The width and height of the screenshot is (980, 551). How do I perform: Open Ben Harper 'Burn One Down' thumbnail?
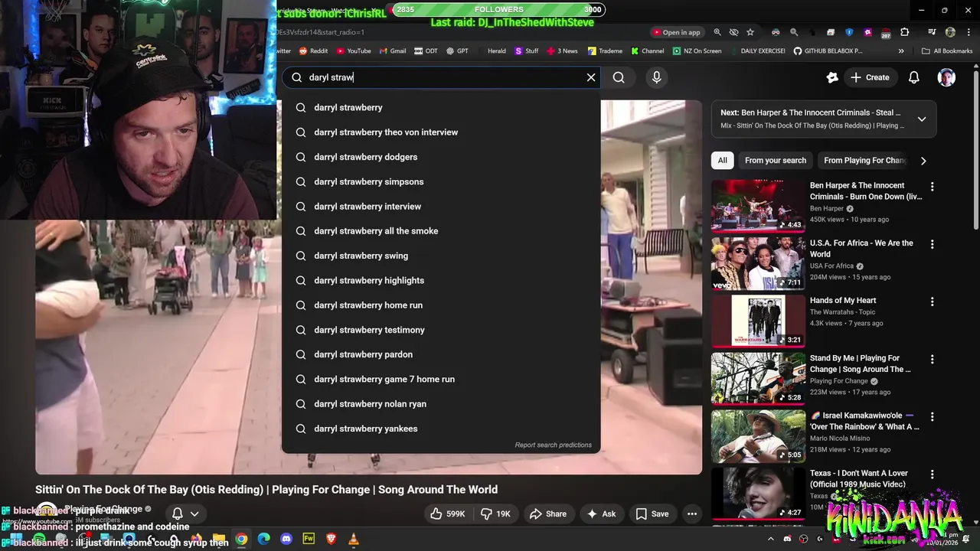[758, 206]
